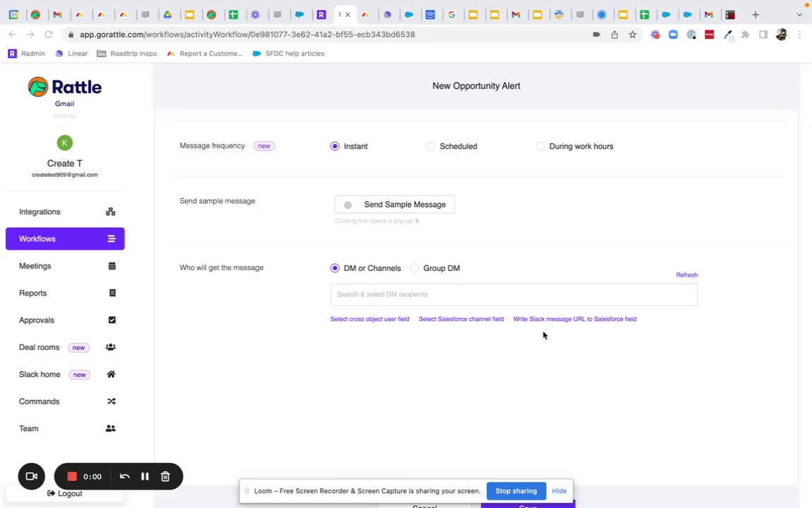Click the Approvals checkmark icon
Viewport: 812px width, 508px height.
pyautogui.click(x=111, y=320)
